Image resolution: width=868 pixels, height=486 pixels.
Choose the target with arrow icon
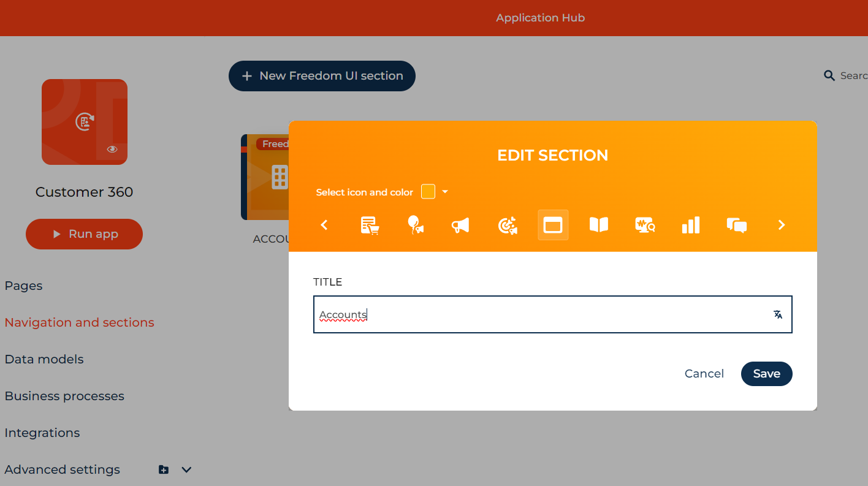[x=508, y=225]
